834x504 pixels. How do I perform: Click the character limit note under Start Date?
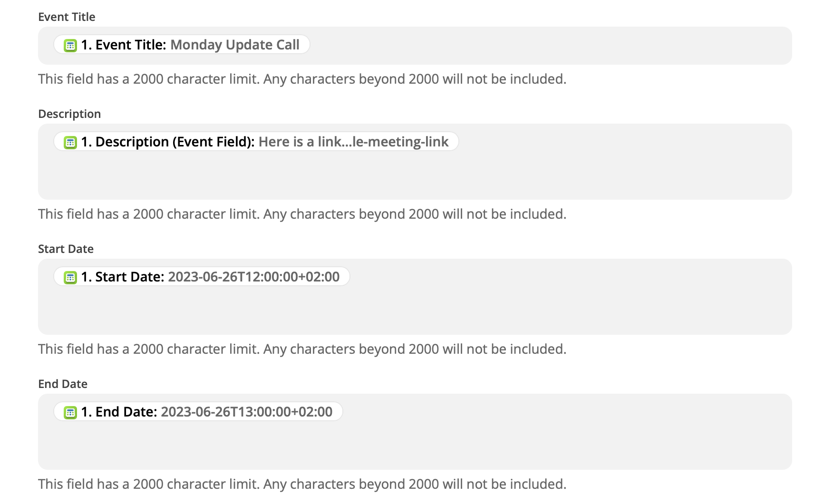[302, 349]
